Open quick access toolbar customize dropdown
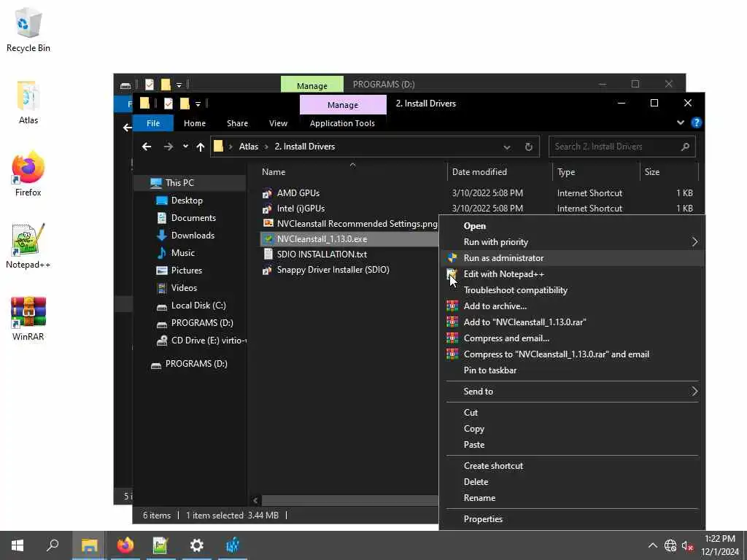The image size is (747, 560). [x=198, y=104]
